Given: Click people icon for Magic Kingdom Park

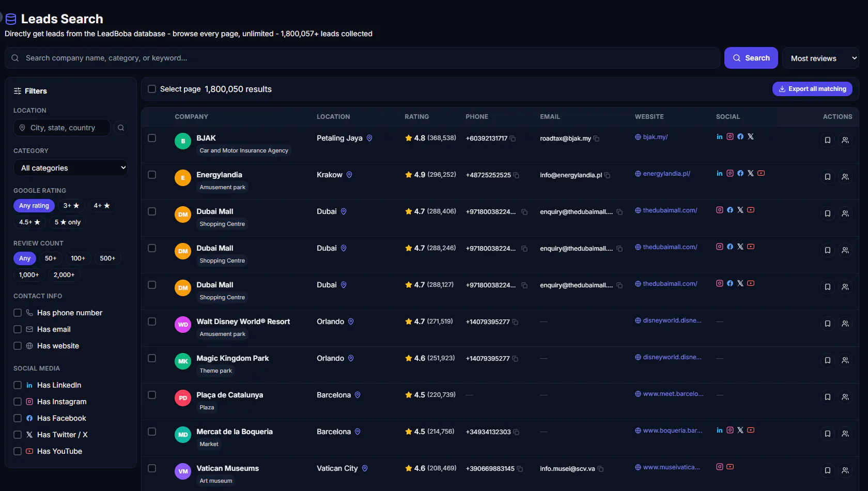Looking at the screenshot, I should 845,360.
